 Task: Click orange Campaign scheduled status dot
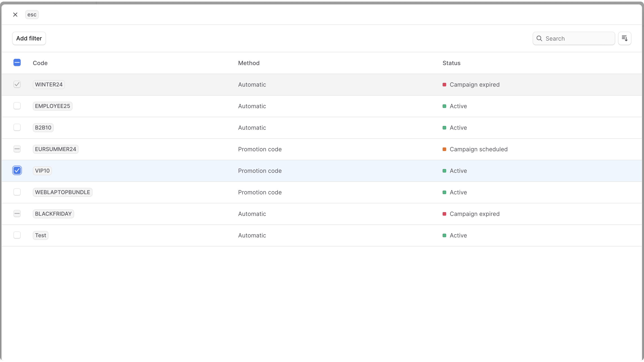coord(444,149)
